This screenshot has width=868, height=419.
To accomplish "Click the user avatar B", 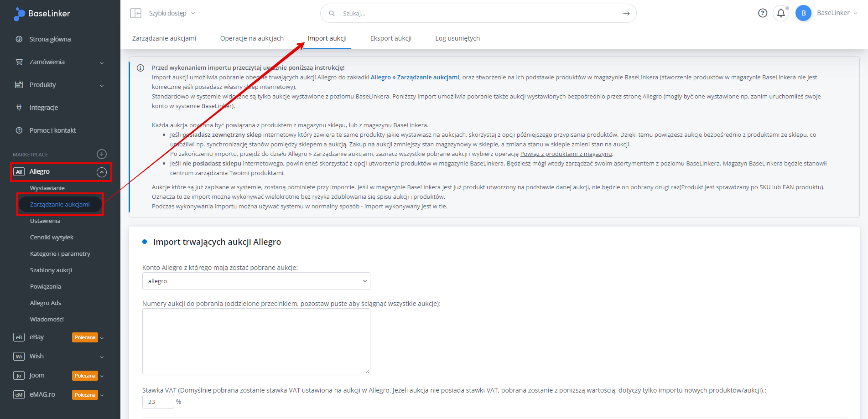I will pyautogui.click(x=803, y=13).
